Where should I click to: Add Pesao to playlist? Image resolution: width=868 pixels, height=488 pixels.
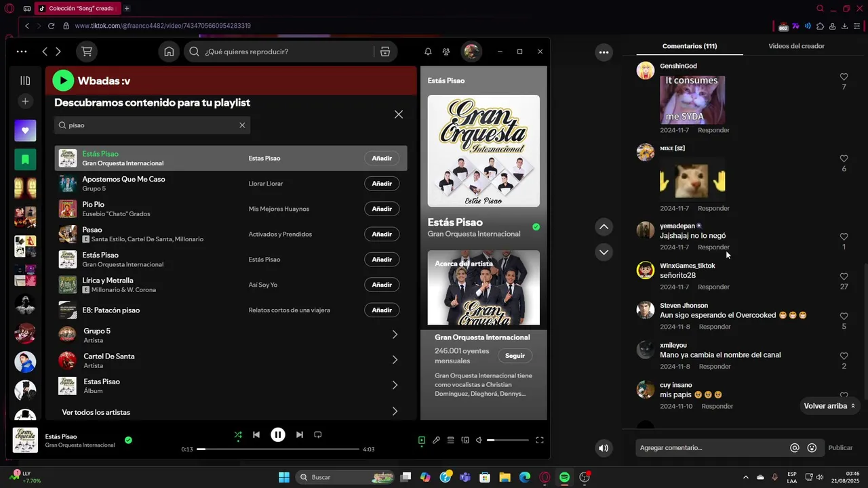(x=382, y=234)
